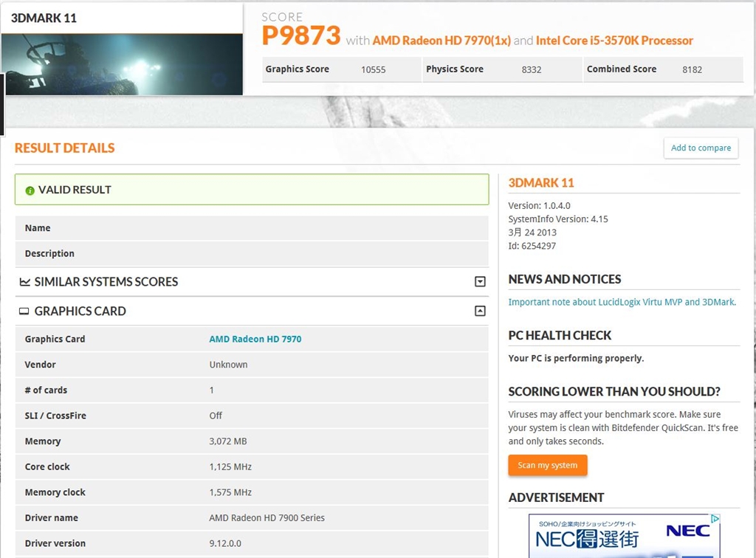
Task: Click the Version: 1.0.4.0 text
Action: click(x=539, y=206)
